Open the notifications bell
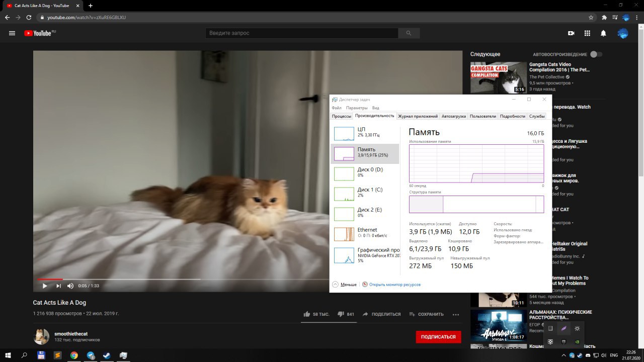The image size is (644, 362). (603, 33)
